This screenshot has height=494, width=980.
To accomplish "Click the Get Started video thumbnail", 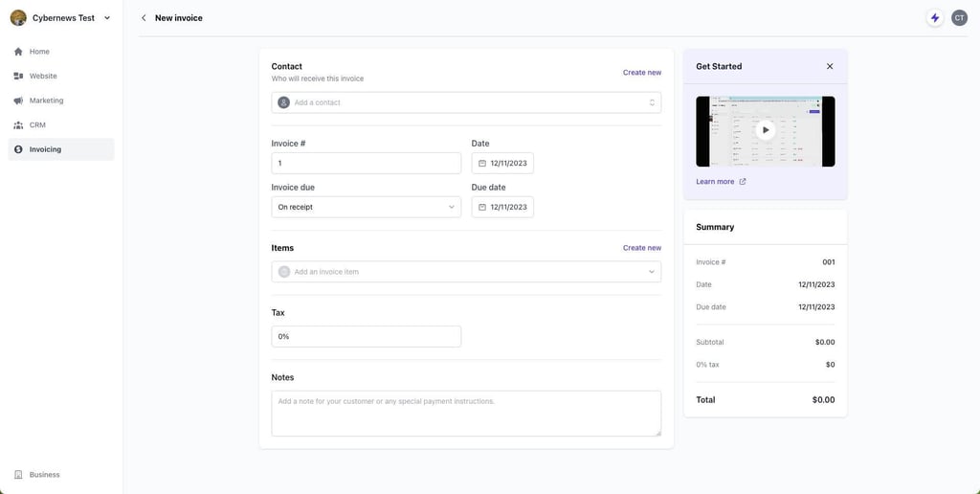I will tap(766, 131).
